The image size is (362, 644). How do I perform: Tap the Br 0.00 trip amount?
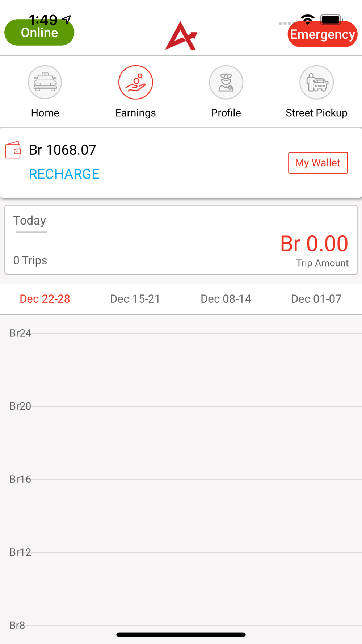pos(314,243)
